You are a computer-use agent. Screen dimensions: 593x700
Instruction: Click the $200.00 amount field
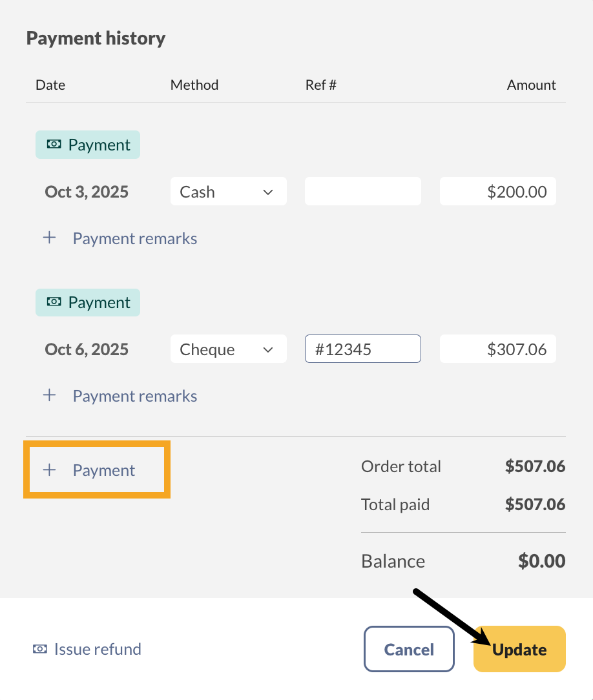coord(497,191)
